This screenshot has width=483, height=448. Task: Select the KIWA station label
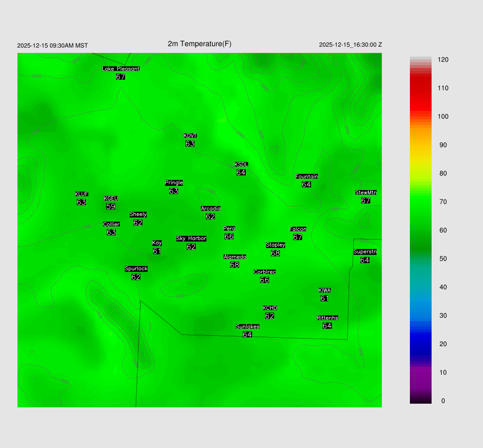point(325,290)
